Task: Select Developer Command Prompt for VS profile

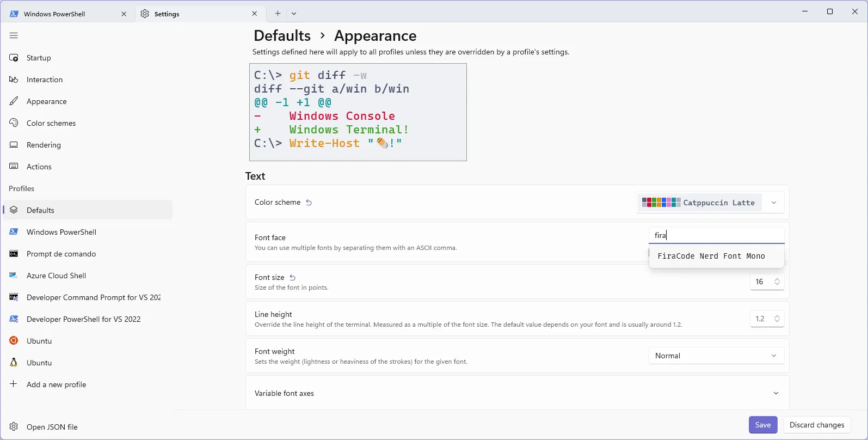Action: 88,297
